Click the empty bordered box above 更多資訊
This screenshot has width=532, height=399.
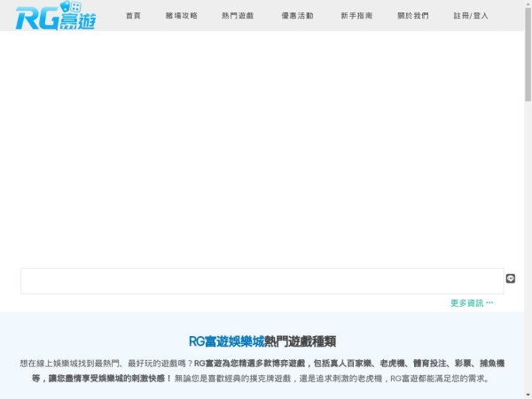[262, 281]
